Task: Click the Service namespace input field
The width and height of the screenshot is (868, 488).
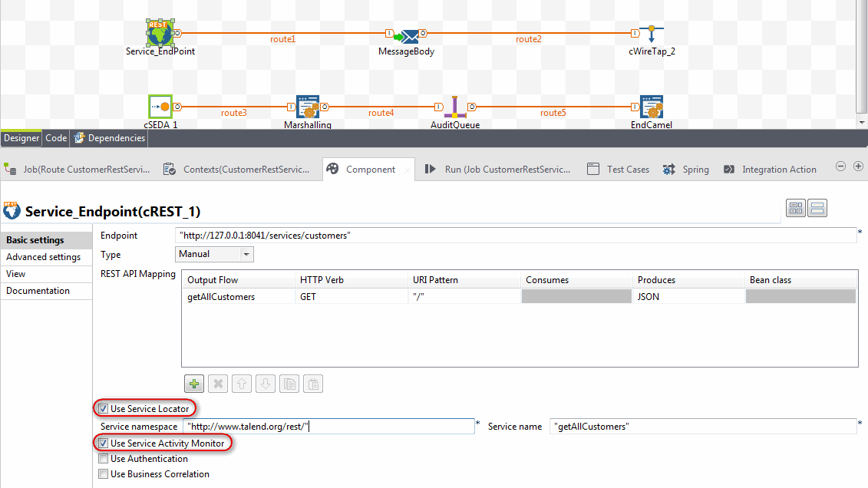Action: click(328, 426)
